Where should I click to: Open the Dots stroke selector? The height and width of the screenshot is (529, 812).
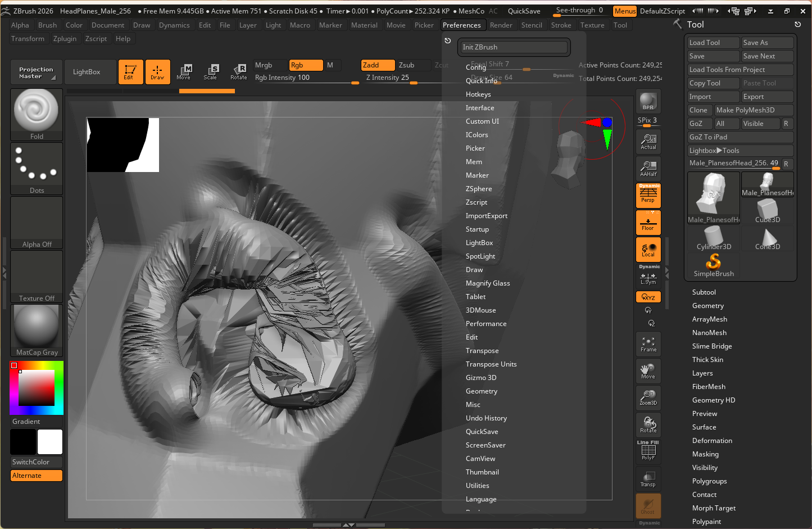(x=37, y=168)
